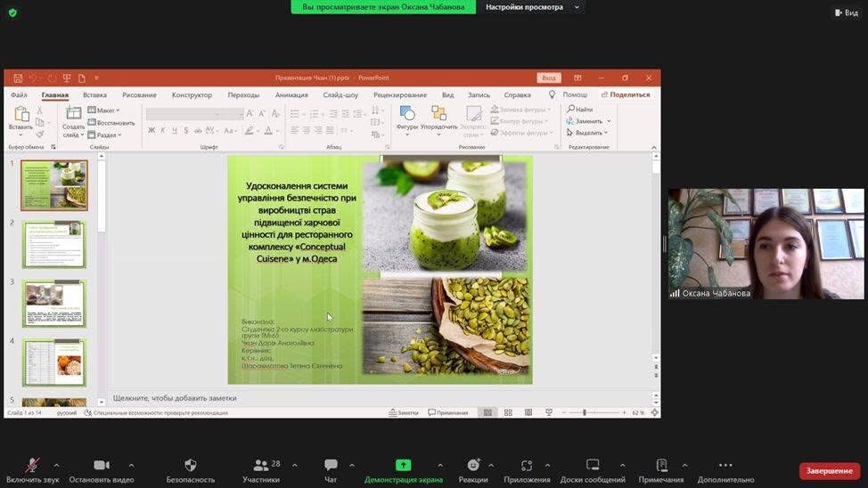868x488 pixels.
Task: Open Доски сообщений whiteboard icon
Action: click(x=593, y=466)
